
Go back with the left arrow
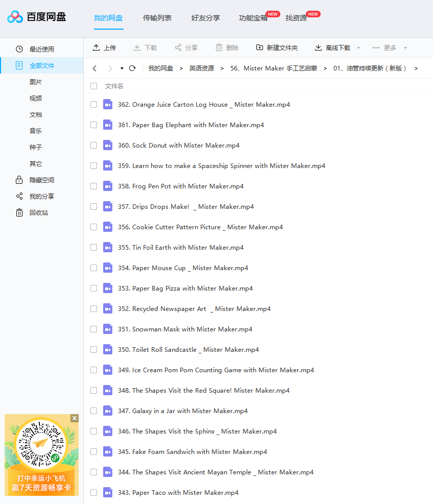[94, 68]
